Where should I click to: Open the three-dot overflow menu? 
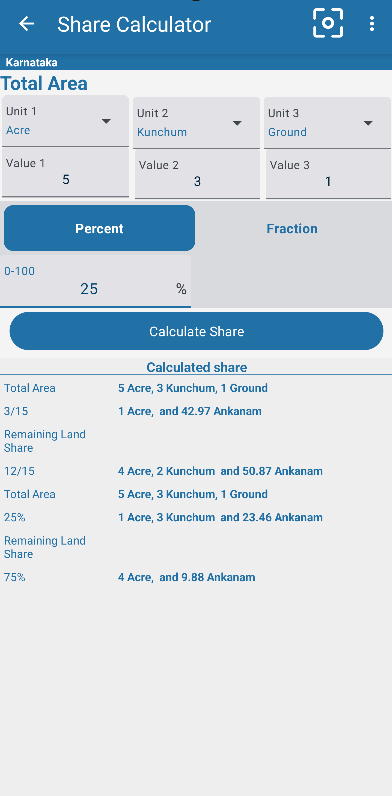372,24
